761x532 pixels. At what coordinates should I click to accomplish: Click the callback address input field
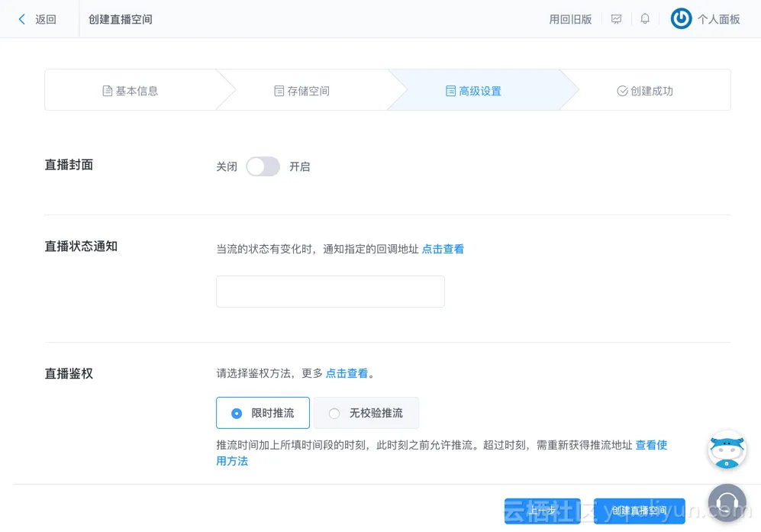[330, 292]
